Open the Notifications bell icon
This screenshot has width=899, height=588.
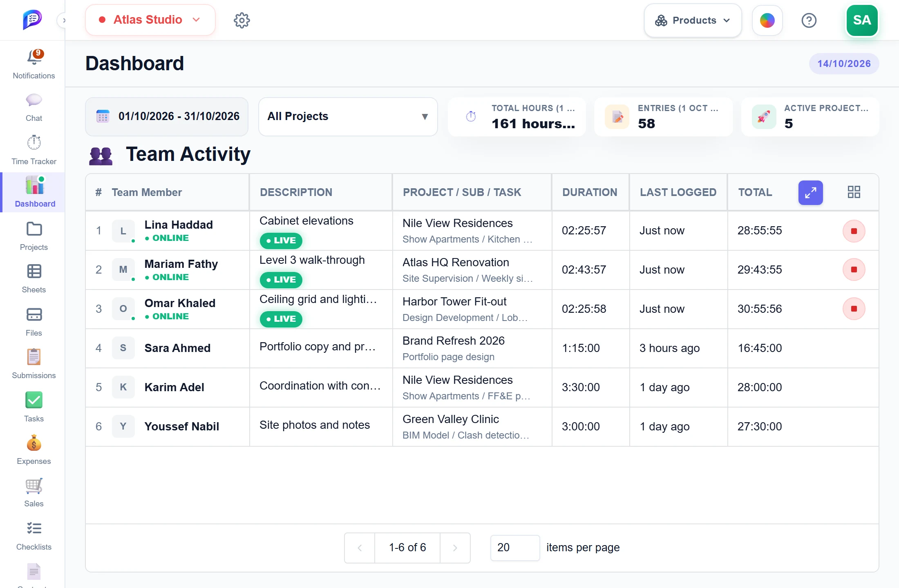34,58
